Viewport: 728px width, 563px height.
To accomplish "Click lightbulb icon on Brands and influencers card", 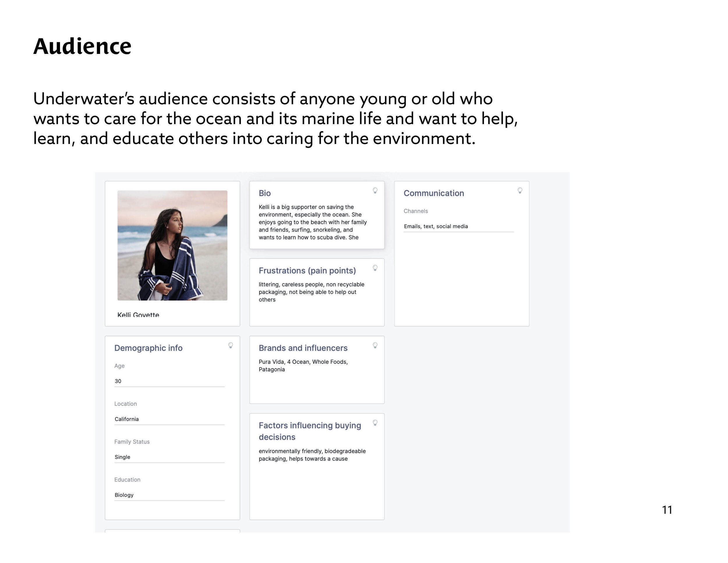I will tap(375, 345).
